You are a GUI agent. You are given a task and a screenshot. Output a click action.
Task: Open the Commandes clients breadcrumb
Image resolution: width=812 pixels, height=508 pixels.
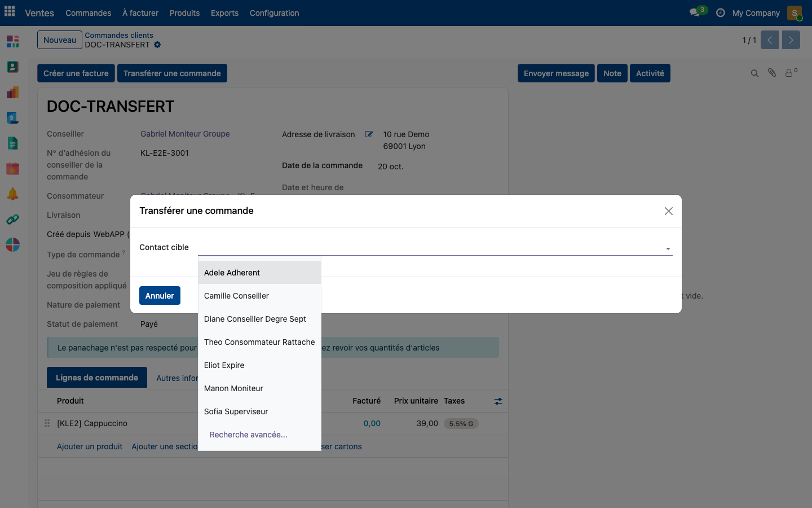coord(119,35)
